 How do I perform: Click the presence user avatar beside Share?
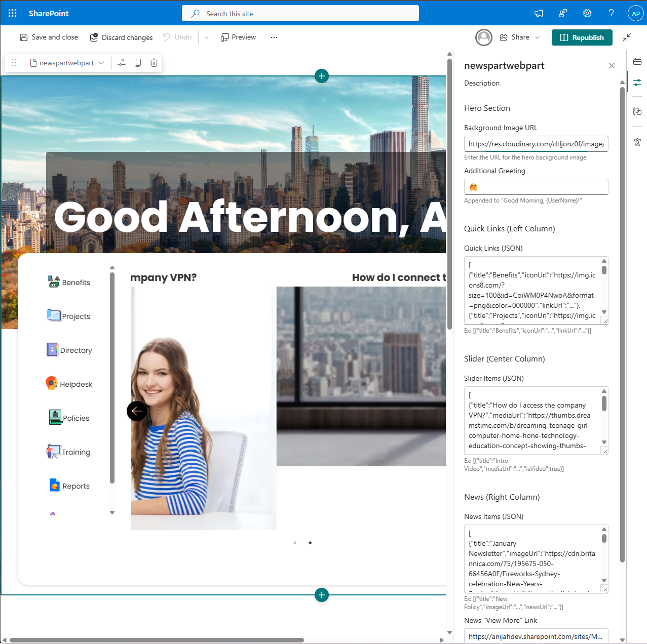[x=484, y=37]
